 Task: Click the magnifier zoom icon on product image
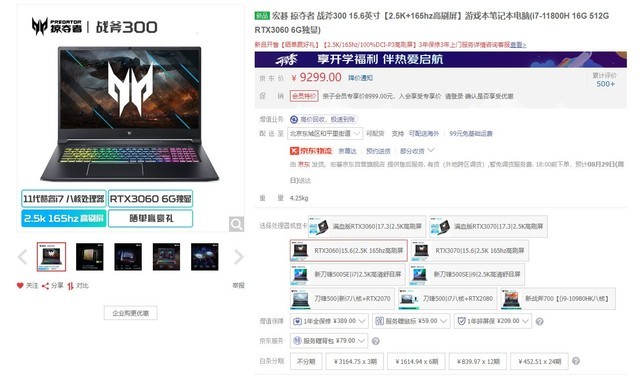tap(236, 224)
